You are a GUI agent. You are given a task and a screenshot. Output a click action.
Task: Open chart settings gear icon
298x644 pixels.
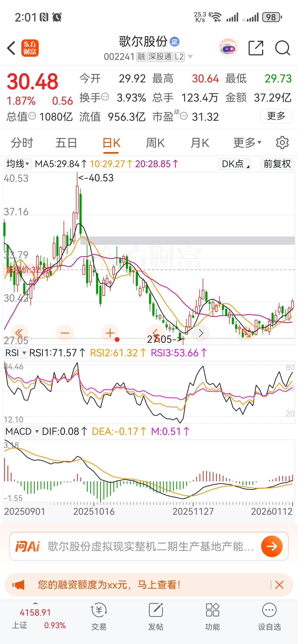[x=282, y=143]
